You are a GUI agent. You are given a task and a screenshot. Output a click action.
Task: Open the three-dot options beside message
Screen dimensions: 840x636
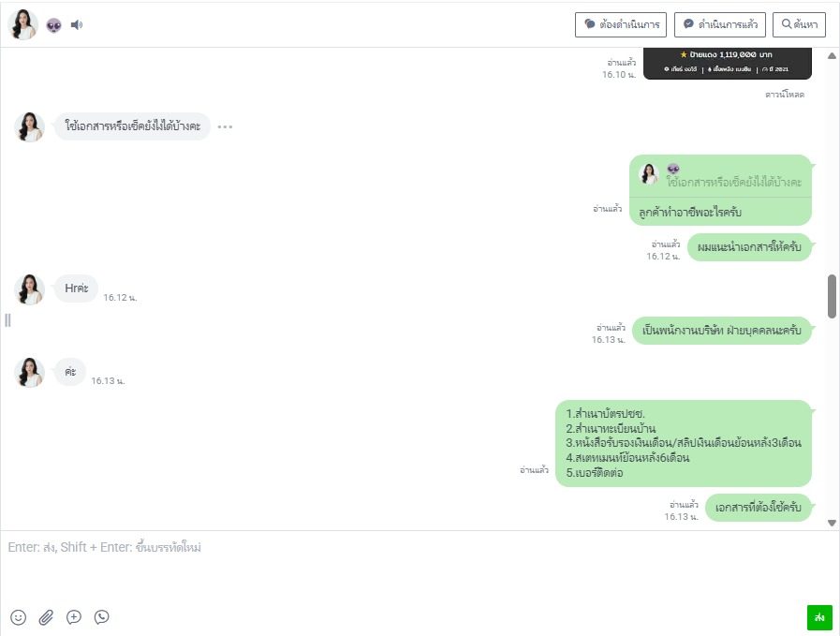pyautogui.click(x=225, y=127)
